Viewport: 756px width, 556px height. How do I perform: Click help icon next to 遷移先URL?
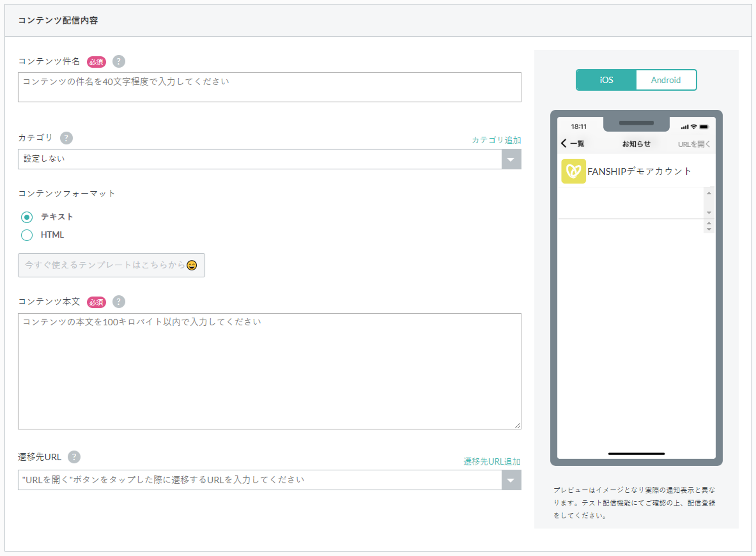tap(74, 457)
